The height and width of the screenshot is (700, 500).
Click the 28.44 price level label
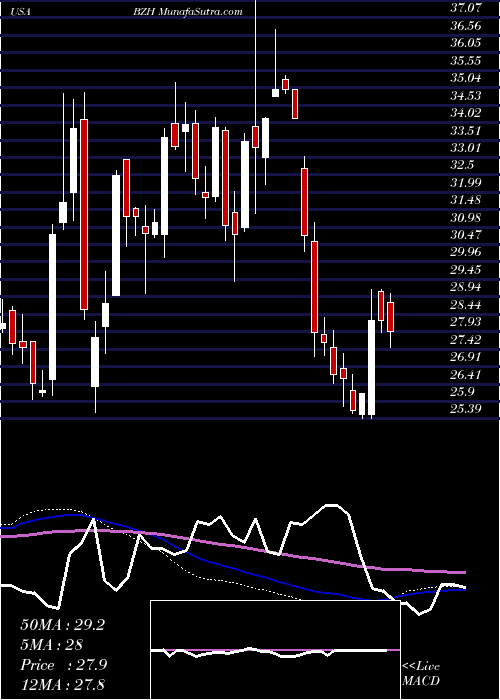[467, 305]
